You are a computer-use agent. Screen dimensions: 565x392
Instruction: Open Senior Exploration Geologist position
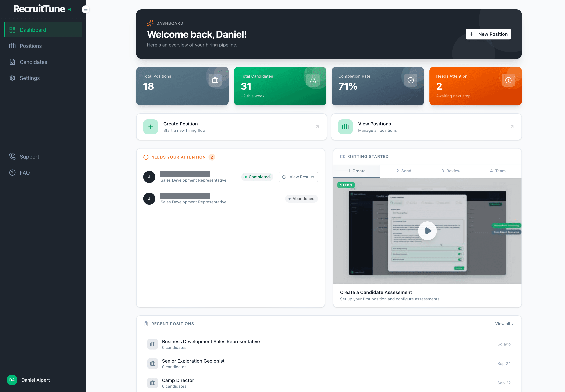tap(329, 364)
